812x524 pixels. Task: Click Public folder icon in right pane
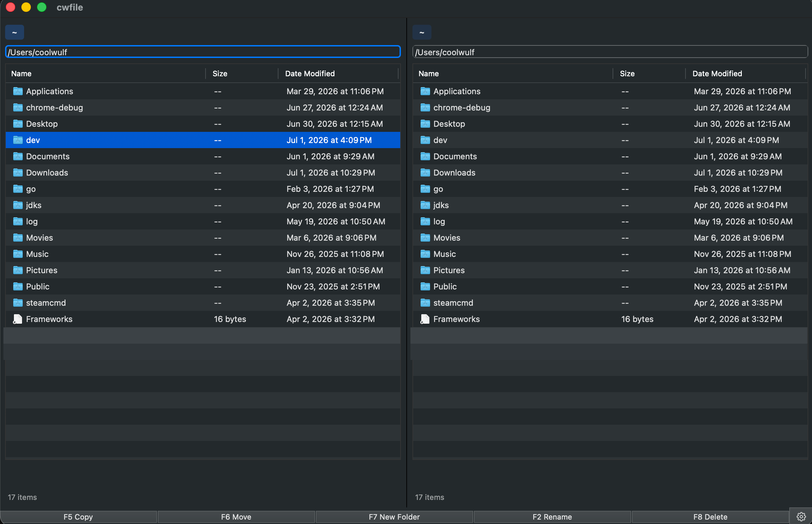point(425,287)
